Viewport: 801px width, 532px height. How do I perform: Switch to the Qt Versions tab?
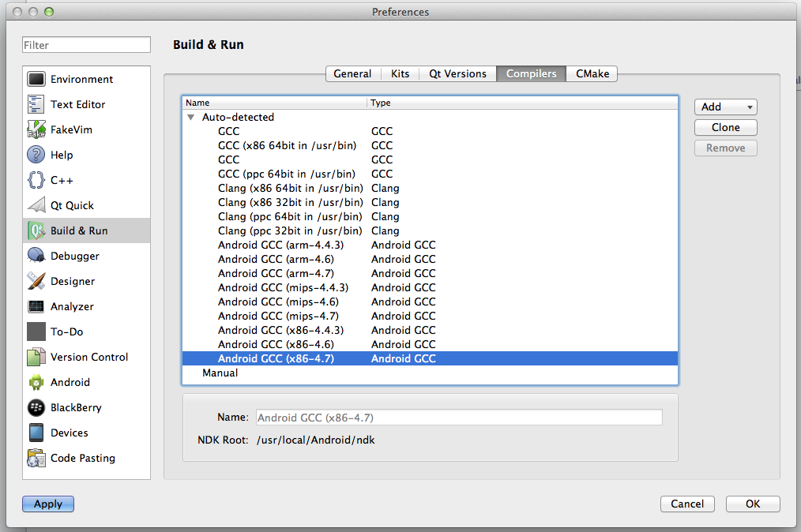pos(457,73)
